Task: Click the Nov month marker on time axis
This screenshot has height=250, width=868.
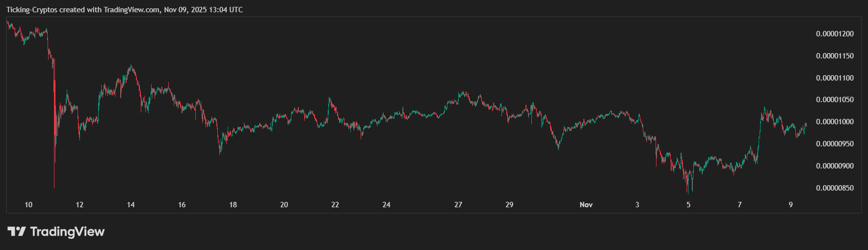Action: [586, 205]
